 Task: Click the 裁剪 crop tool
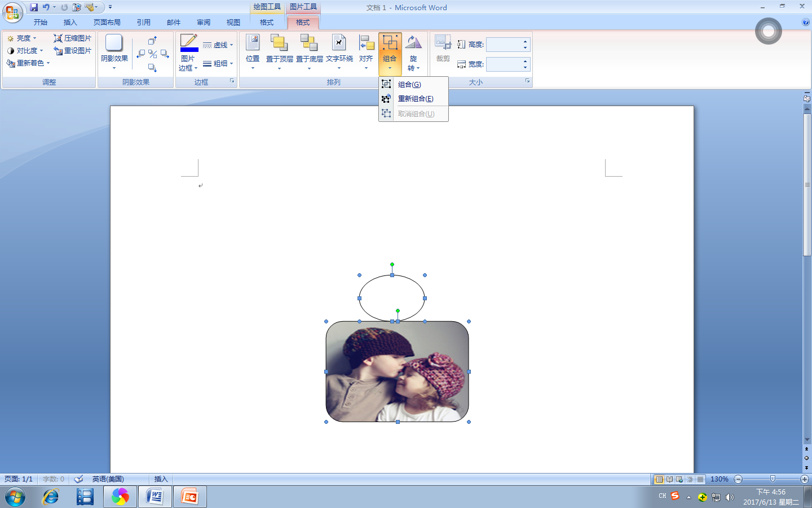(x=443, y=49)
